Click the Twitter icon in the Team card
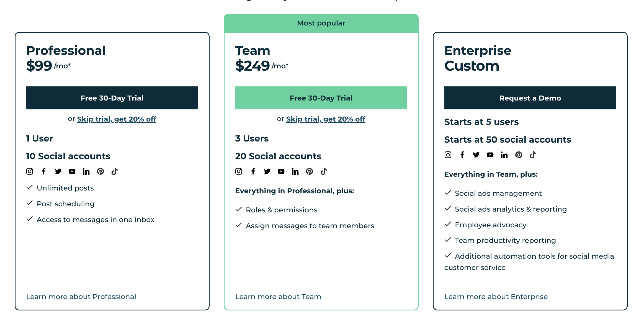644x324 pixels. click(x=267, y=171)
